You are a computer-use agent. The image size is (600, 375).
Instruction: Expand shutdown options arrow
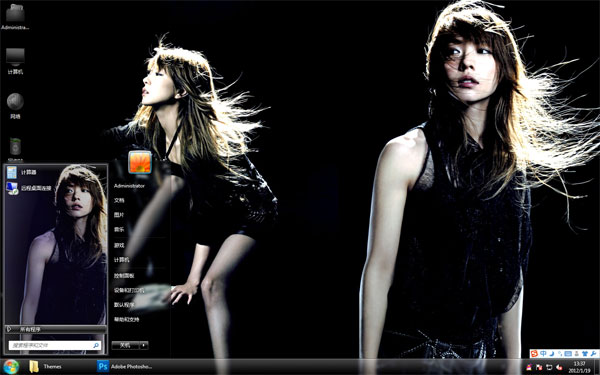[144, 345]
